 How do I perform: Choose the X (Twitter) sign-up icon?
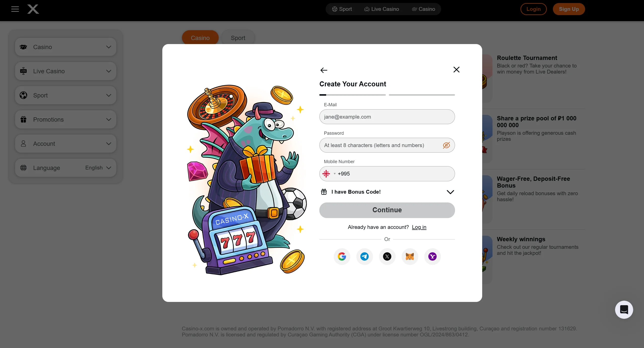(387, 257)
